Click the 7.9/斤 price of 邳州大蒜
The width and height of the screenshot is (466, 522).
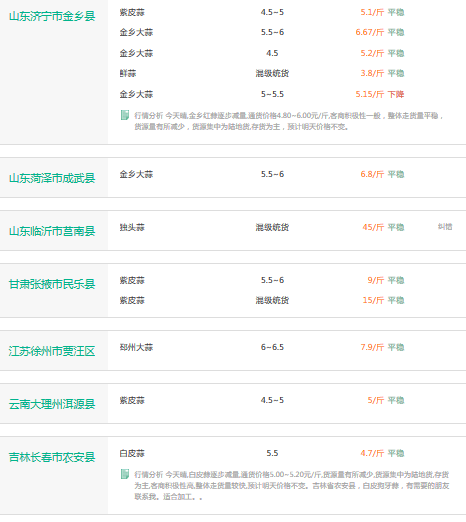(x=372, y=347)
